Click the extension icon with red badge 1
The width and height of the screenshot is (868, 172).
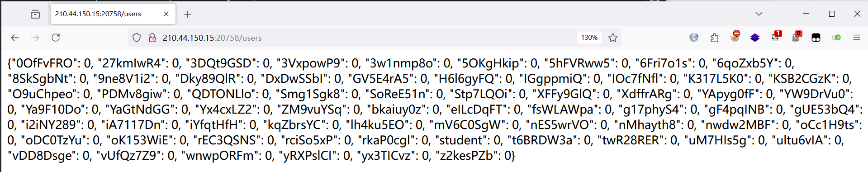click(776, 37)
